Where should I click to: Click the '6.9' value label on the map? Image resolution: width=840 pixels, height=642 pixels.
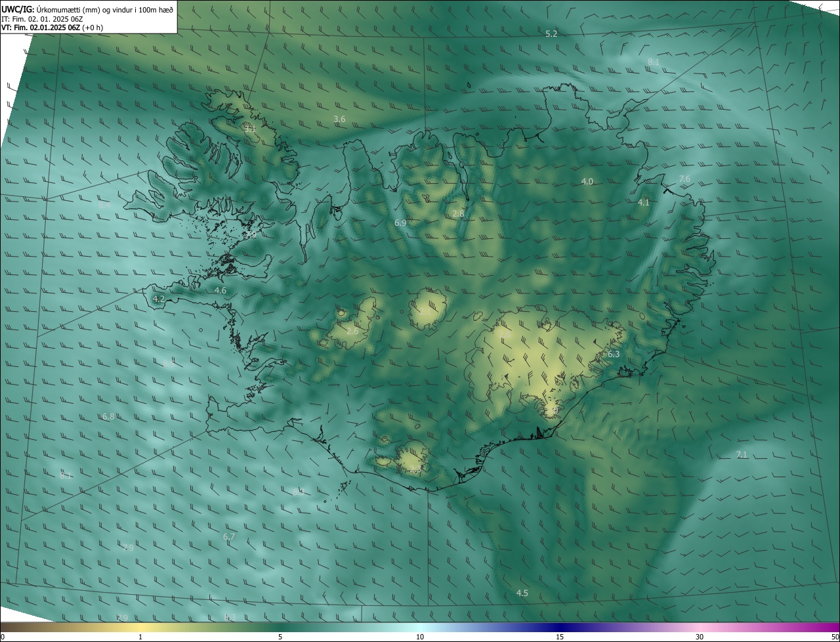coord(400,223)
